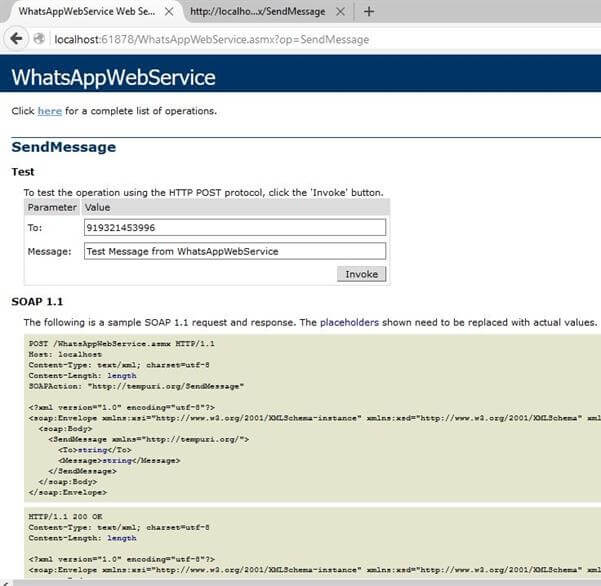
Task: Close the WhatsAppWebService Web Service tab
Action: point(169,11)
